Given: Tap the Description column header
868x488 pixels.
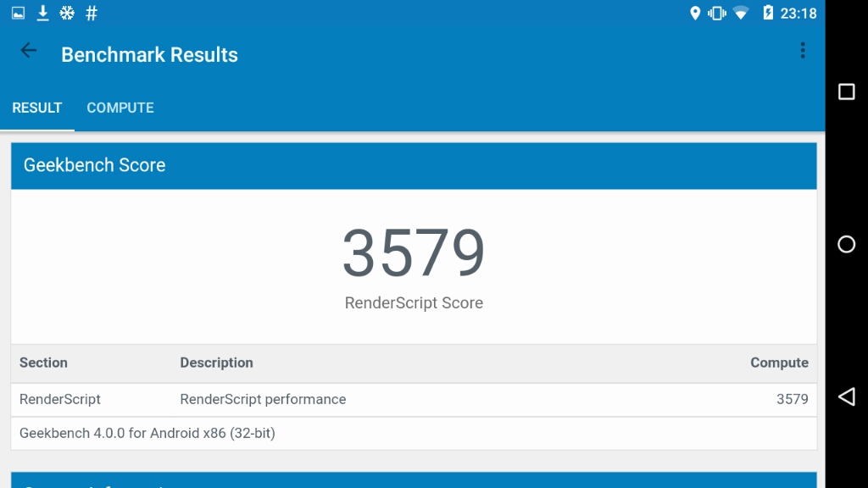Looking at the screenshot, I should (216, 363).
